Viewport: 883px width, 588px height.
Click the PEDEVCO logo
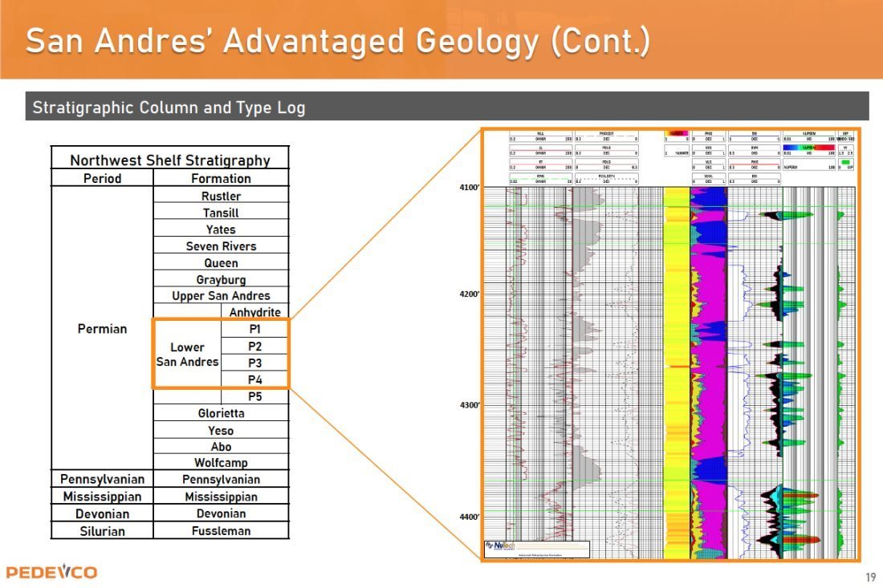coord(51,572)
